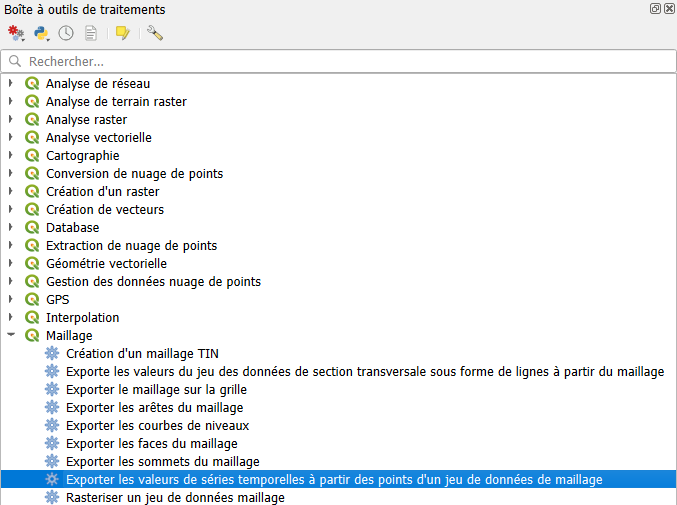Collapse the Maillage group
The height and width of the screenshot is (505, 677).
(x=11, y=336)
